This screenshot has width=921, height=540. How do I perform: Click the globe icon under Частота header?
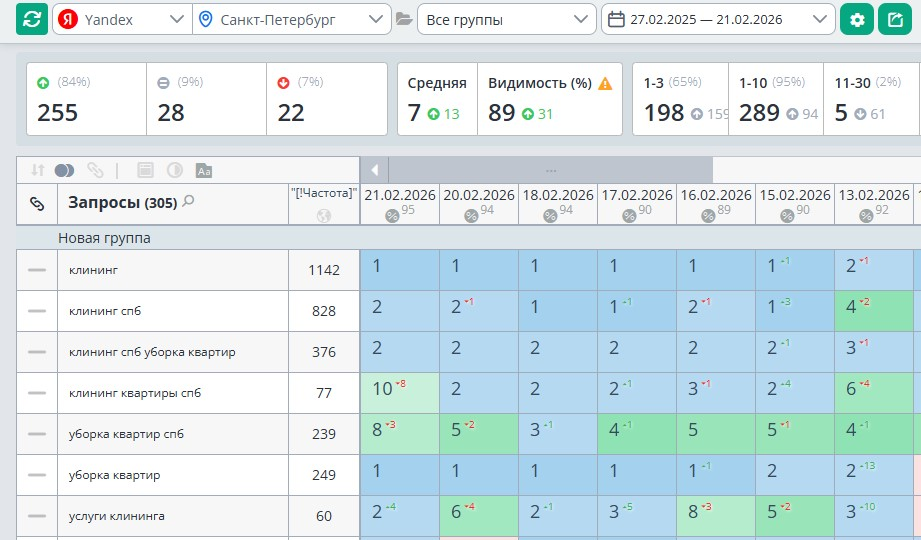324,216
